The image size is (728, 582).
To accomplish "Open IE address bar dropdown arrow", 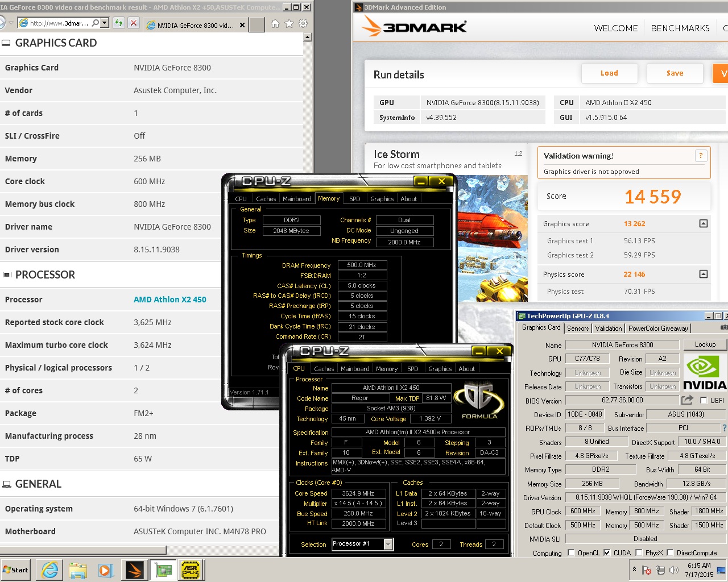I will point(105,23).
